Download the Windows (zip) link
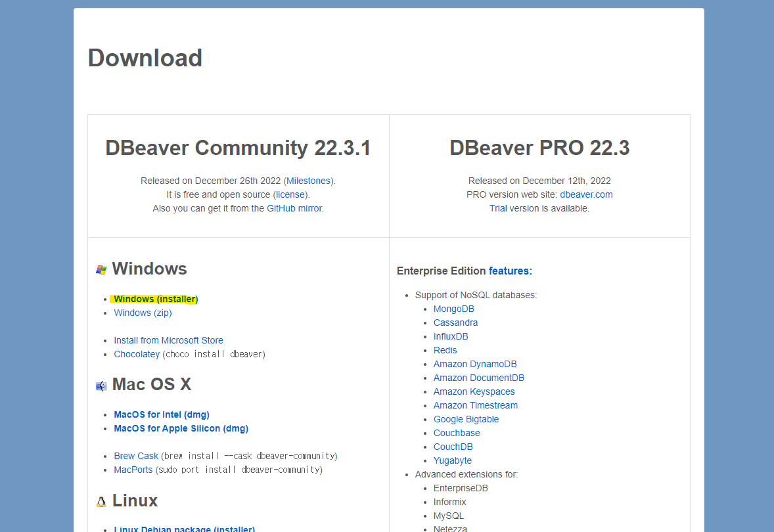 pos(143,313)
